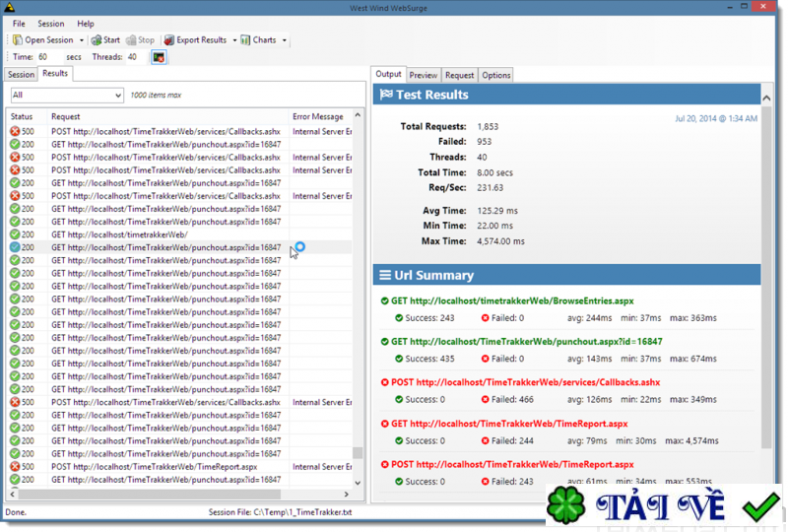Click Output panel scroll up arrow
Viewport: 788px width, 532px height.
[766, 99]
